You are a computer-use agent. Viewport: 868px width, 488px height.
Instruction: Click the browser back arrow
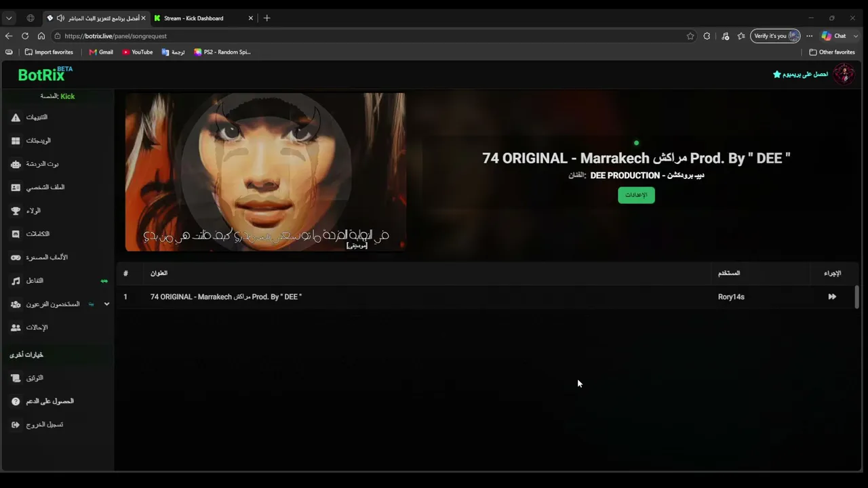point(9,36)
